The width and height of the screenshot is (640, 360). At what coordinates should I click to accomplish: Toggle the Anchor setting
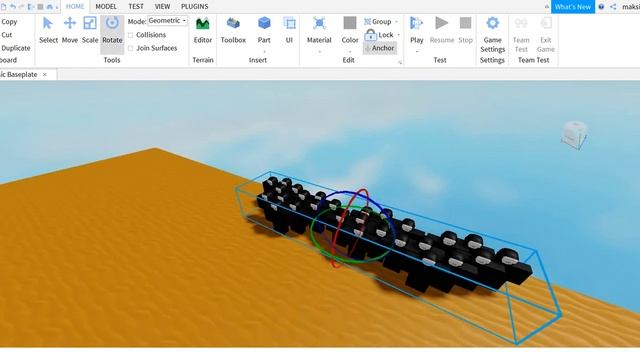380,48
